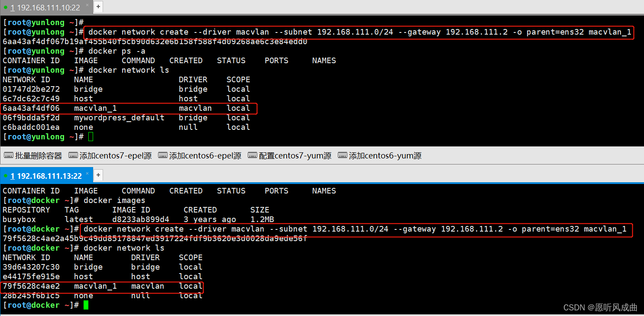Click 'docker network ls' in the docker terminal
644x316 pixels.
(124, 248)
